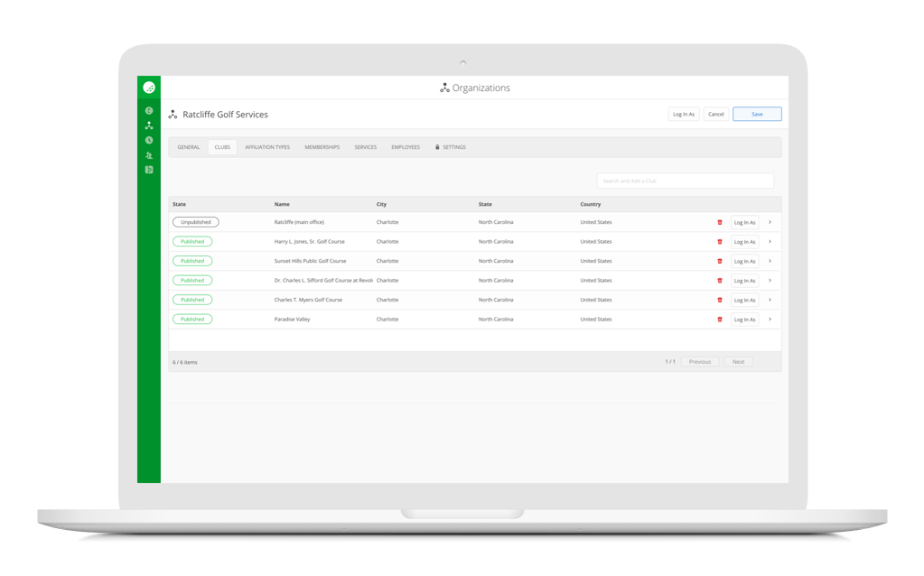This screenshot has height=576, width=924.
Task: Toggle Published state for Charles T. Myers Golf Course
Action: click(x=192, y=300)
